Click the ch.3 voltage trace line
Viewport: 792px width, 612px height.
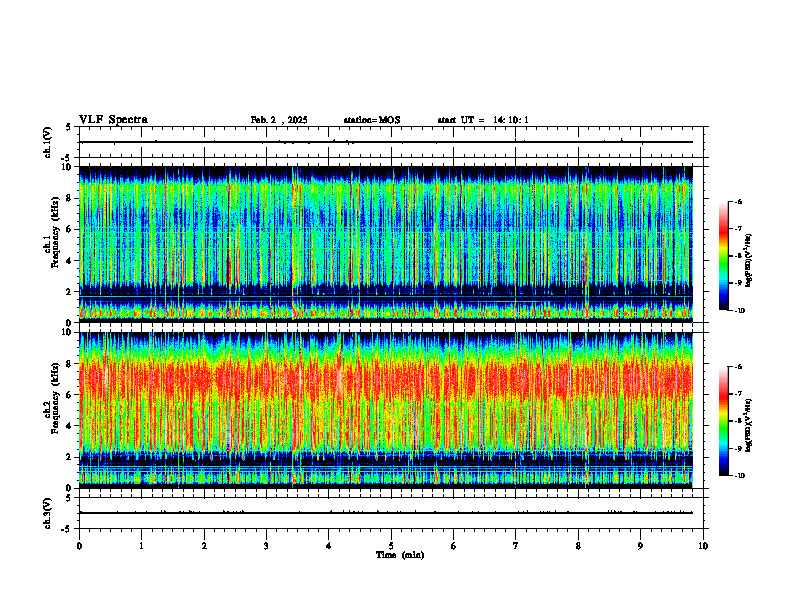(x=385, y=513)
